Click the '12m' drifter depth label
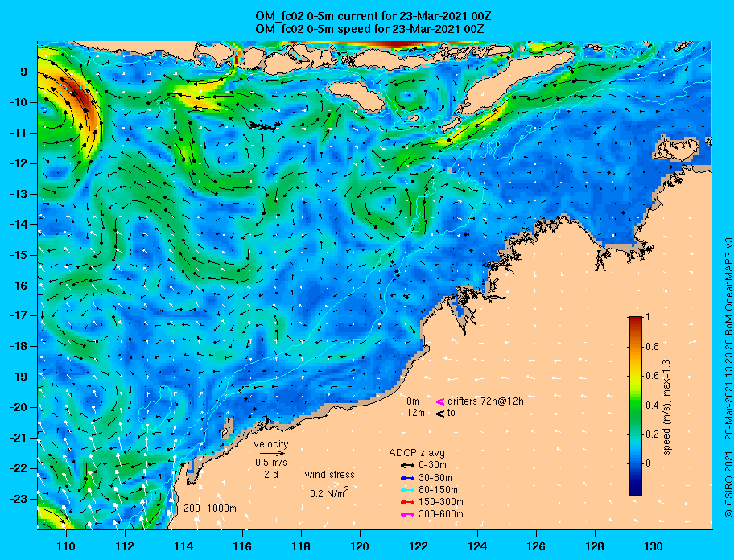Screen dimensions: 734x560 415,413
